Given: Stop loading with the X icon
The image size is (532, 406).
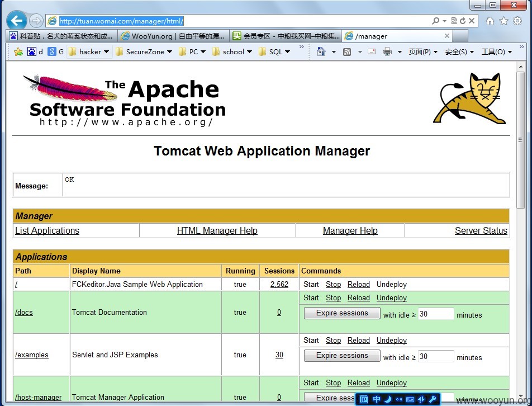Looking at the screenshot, I should pyautogui.click(x=471, y=21).
